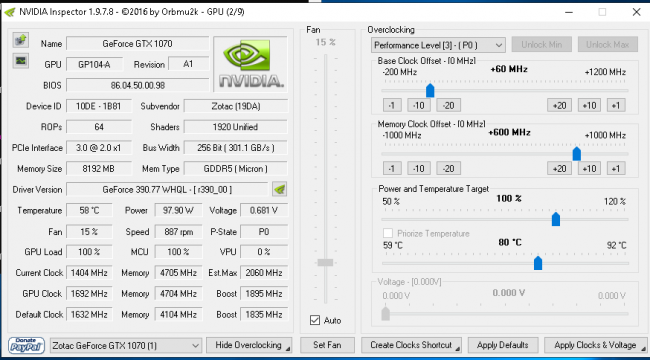Maximize the NVIDIA Inspector window
The width and height of the screenshot is (650, 360).
pyautogui.click(x=602, y=12)
